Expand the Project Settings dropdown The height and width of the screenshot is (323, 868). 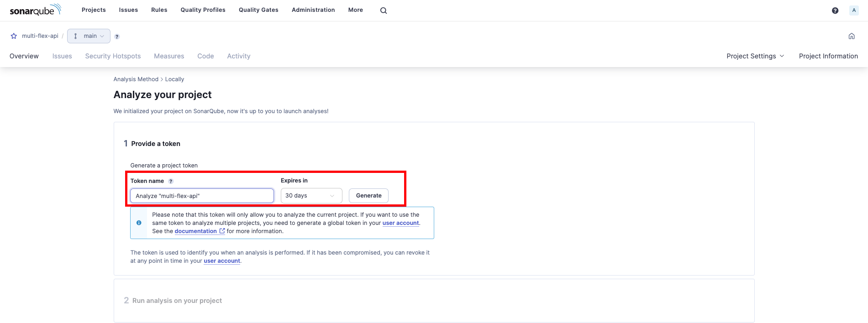[x=755, y=56]
